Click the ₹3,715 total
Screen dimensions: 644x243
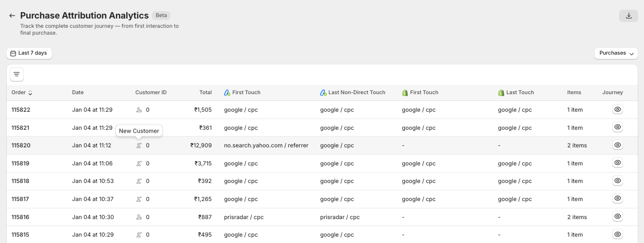click(203, 163)
